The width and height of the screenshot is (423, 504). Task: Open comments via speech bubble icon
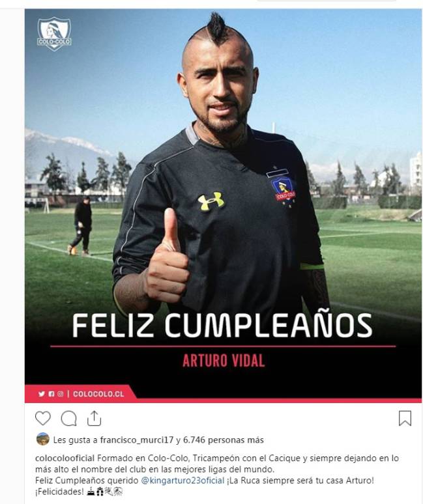68,419
